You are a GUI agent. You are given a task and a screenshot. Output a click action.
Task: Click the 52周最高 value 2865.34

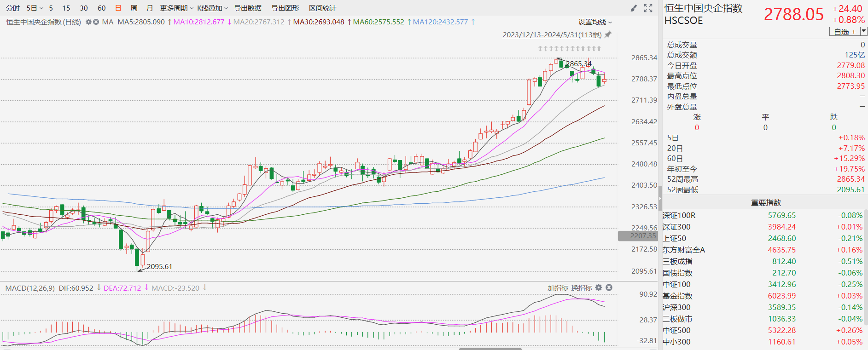(x=851, y=179)
